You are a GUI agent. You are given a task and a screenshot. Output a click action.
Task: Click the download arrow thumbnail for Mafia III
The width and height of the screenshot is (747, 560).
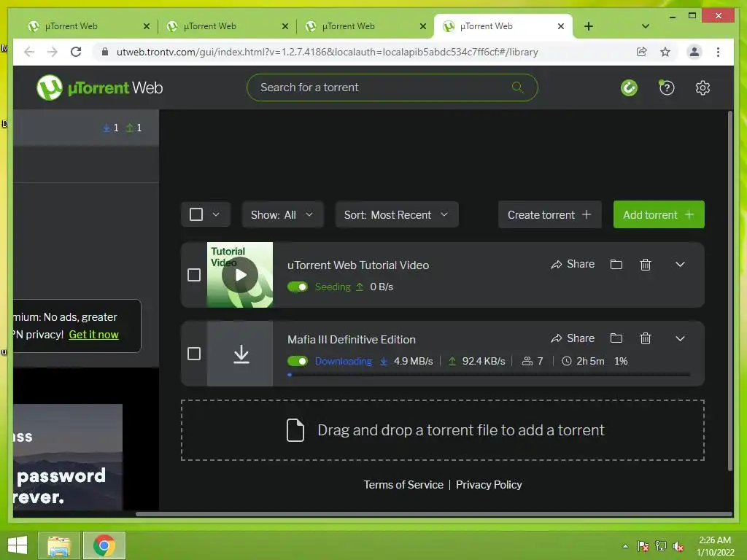(240, 354)
